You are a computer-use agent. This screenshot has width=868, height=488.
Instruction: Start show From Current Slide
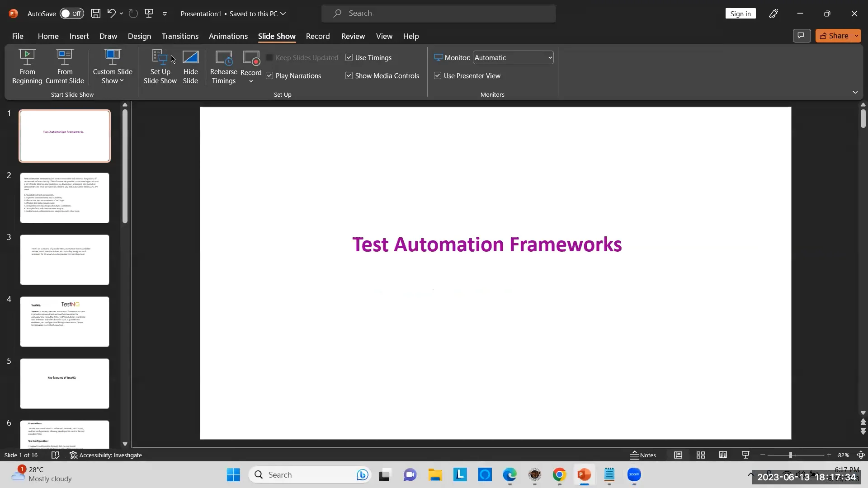[x=65, y=67]
